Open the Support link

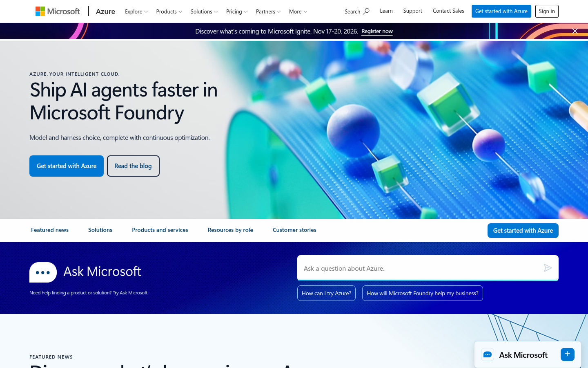click(x=412, y=11)
